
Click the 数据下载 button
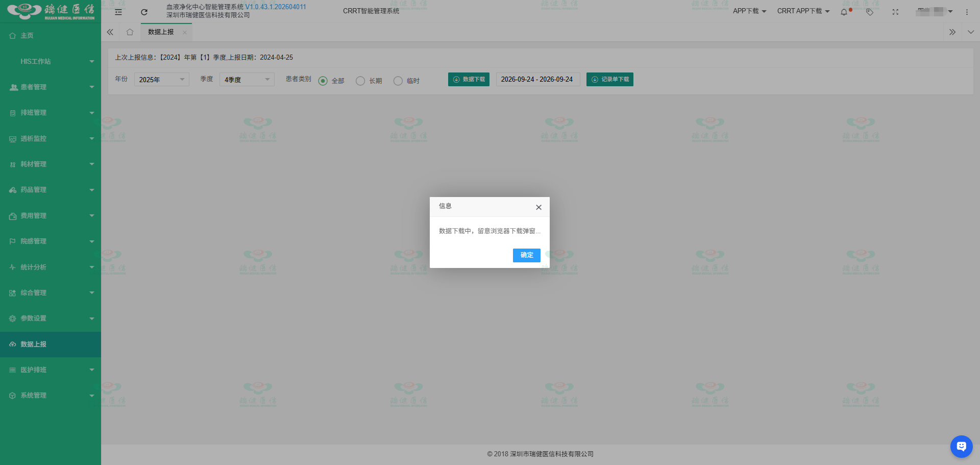(x=469, y=80)
